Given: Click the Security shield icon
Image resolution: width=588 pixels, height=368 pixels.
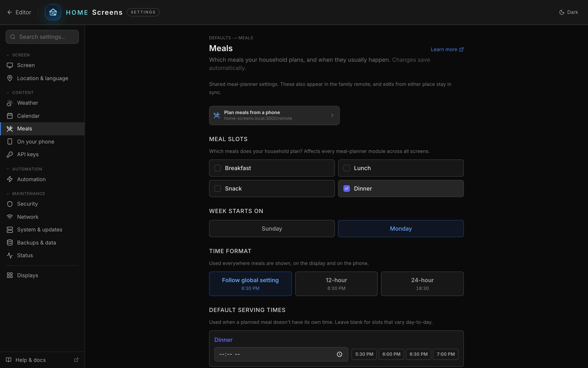Looking at the screenshot, I should pos(10,204).
